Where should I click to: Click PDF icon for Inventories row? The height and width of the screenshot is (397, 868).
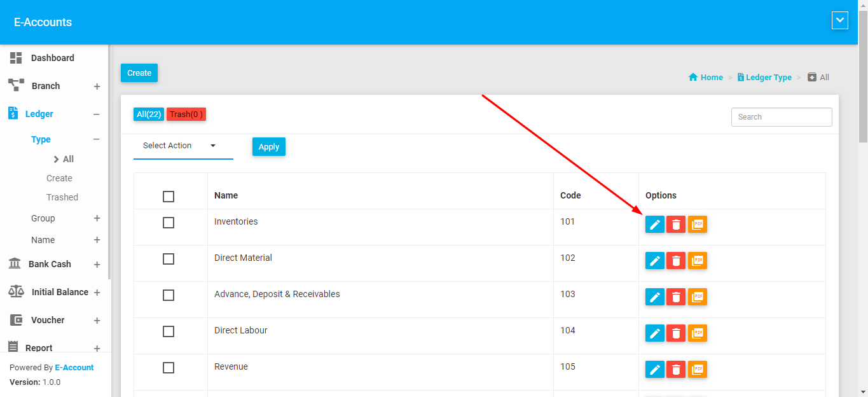point(698,225)
